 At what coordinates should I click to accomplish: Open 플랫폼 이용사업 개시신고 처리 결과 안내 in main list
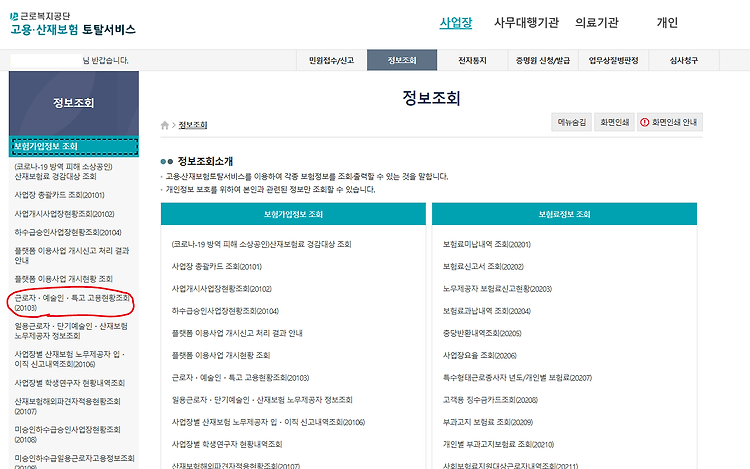(237, 333)
